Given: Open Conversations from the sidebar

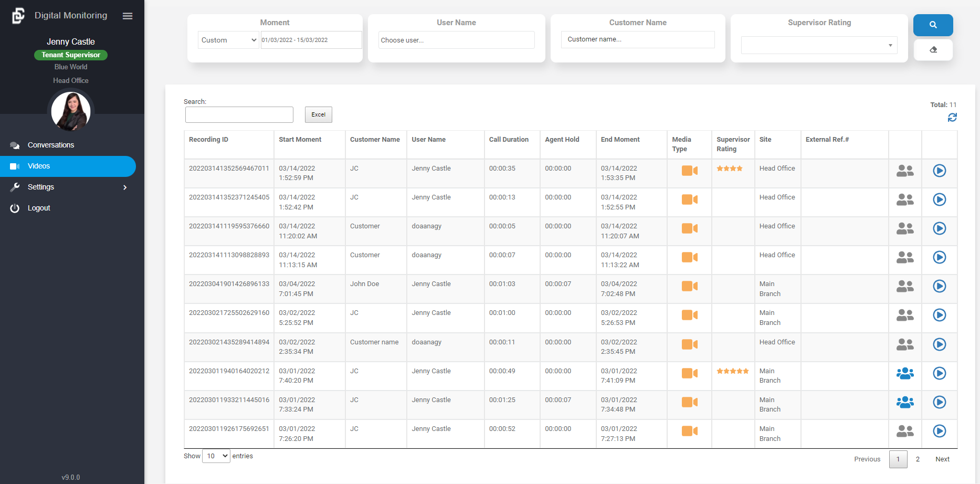Looking at the screenshot, I should coord(50,145).
